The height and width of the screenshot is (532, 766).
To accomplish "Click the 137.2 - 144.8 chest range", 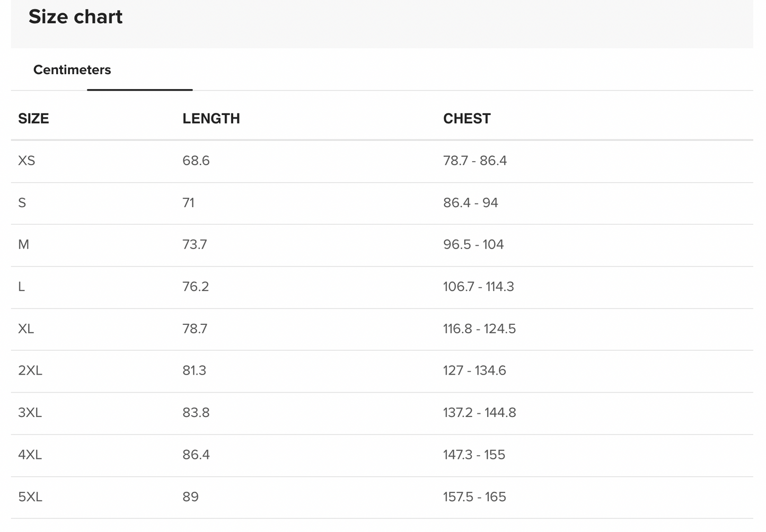I will [479, 413].
